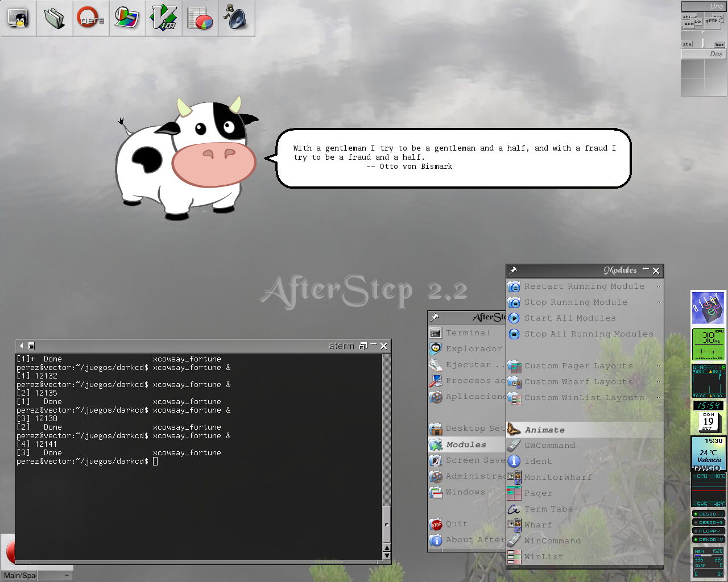The height and width of the screenshot is (582, 728).
Task: Expand the Restart Running Module submenu
Action: (585, 286)
